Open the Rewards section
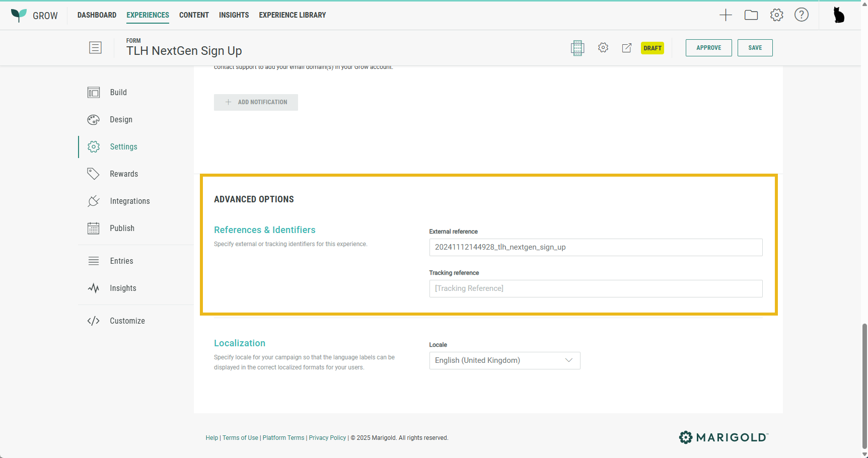Viewport: 868px width, 458px height. (x=124, y=174)
